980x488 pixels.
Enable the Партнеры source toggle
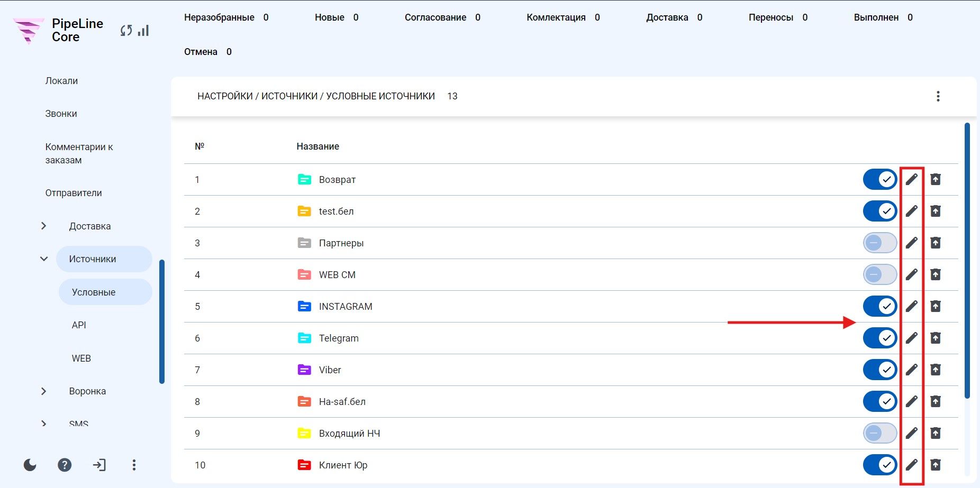[880, 243]
